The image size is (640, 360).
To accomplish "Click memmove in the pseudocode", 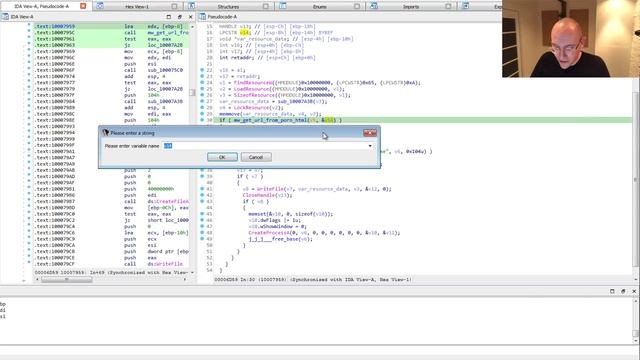I will [x=230, y=114].
